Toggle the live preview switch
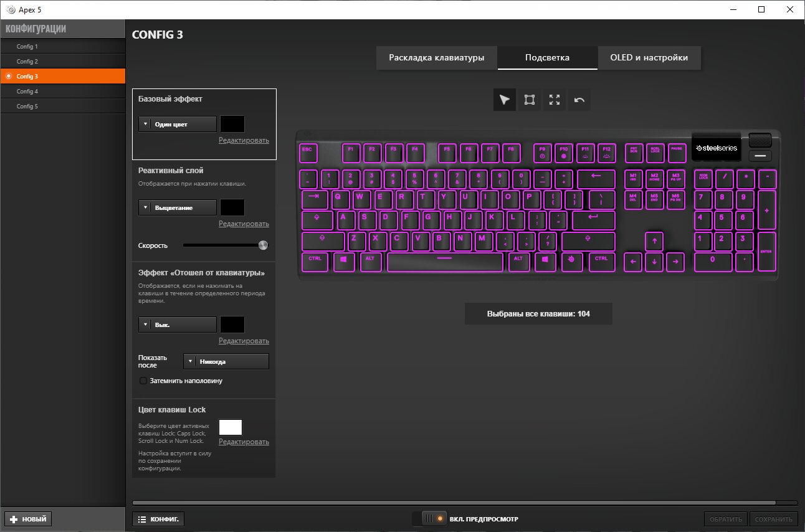Viewport: 805px width, 532px height. [434, 518]
